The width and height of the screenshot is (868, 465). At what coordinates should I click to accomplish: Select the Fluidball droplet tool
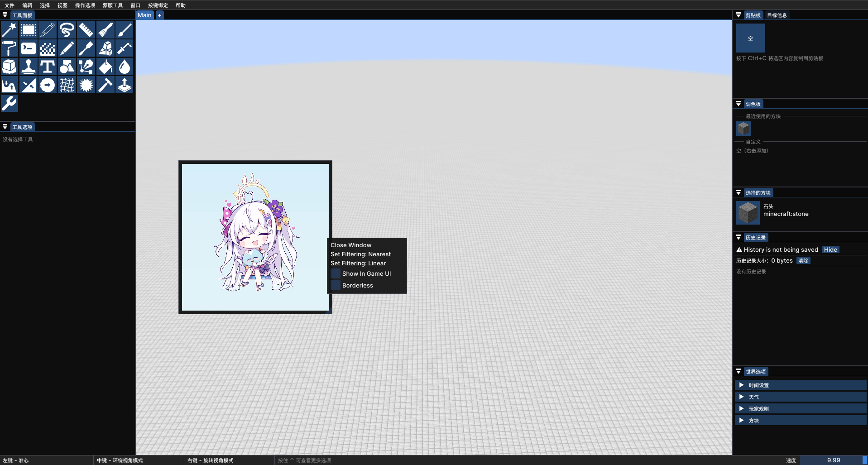125,67
